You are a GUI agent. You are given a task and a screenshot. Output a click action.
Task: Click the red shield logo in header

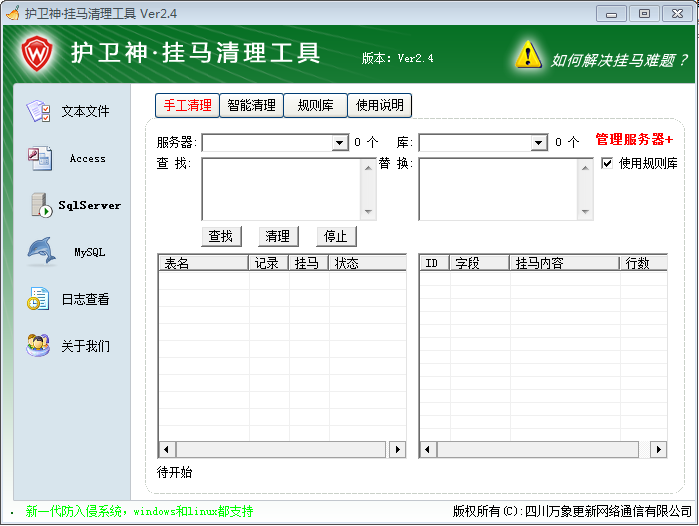38,52
